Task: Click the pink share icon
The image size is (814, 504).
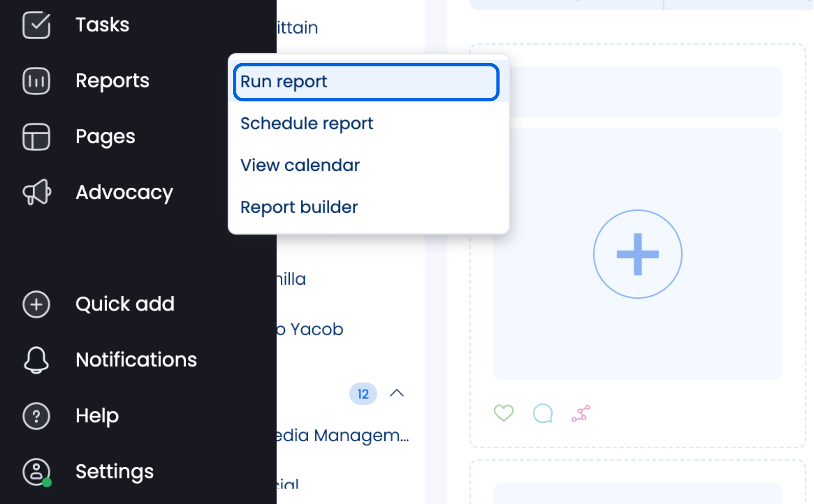Action: (581, 413)
